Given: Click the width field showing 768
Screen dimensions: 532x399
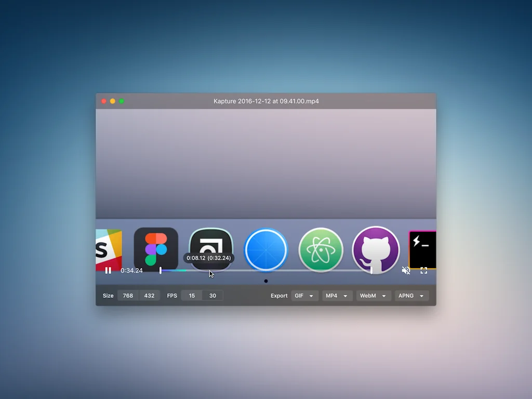Looking at the screenshot, I should (x=128, y=296).
